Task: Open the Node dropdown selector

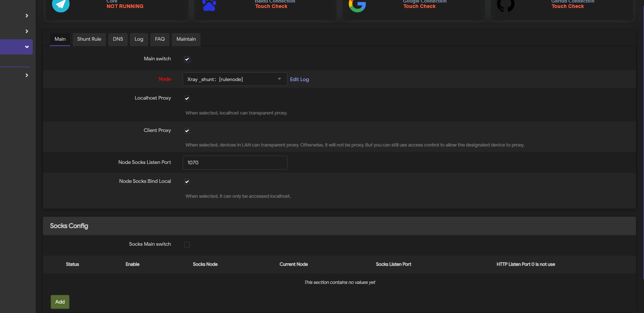Action: 235,79
